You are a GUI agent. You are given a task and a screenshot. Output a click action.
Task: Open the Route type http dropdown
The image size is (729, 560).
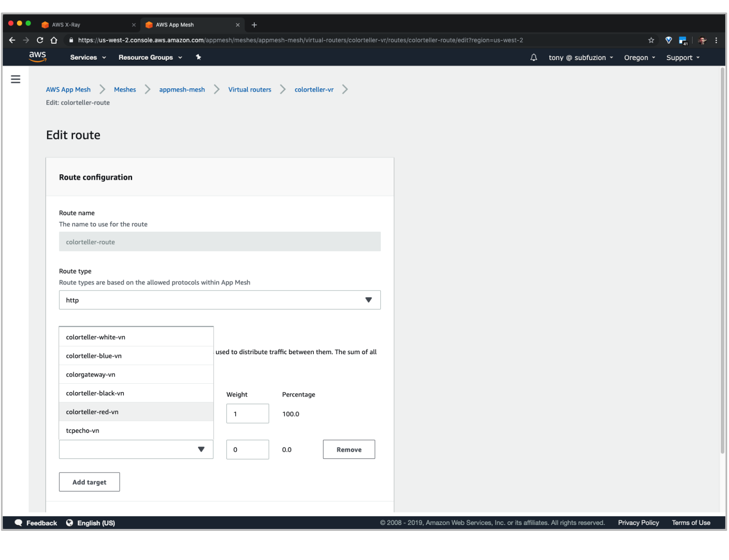[x=220, y=300]
